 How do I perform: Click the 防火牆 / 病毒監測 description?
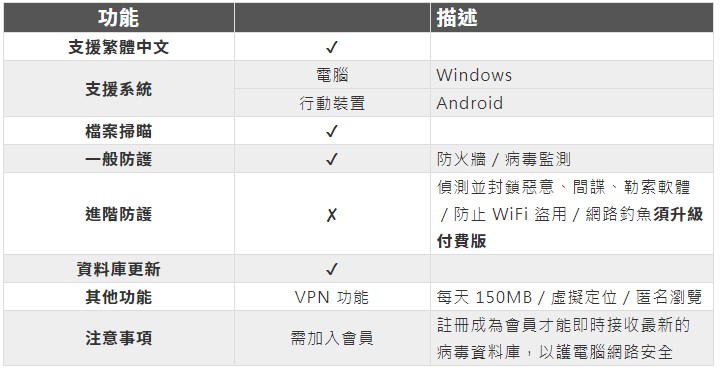click(504, 159)
